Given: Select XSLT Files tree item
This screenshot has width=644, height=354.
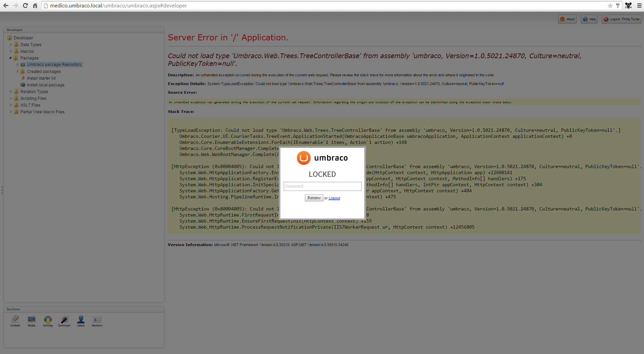Looking at the screenshot, I should [x=30, y=105].
